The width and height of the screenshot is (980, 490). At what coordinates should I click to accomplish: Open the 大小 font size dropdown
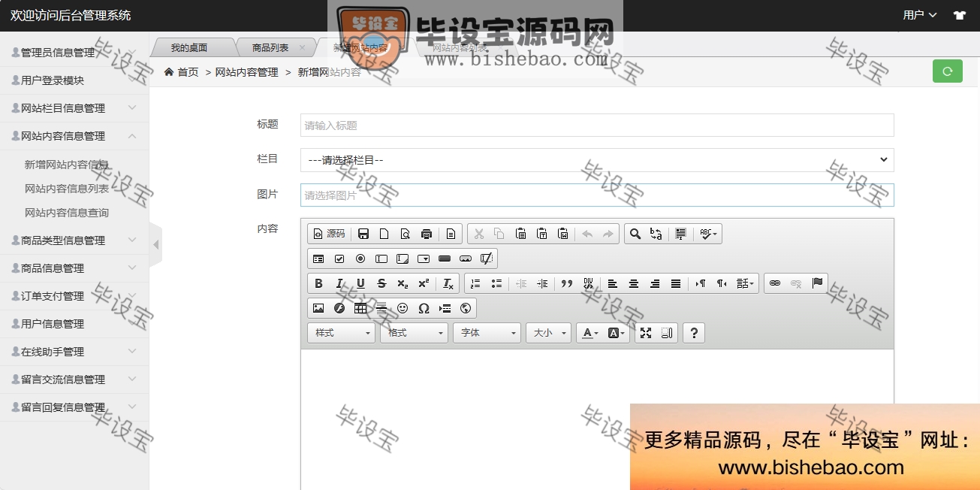click(x=548, y=333)
